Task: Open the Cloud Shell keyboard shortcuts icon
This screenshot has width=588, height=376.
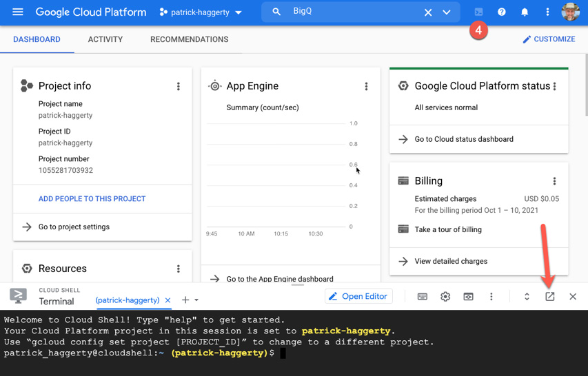Action: (423, 297)
